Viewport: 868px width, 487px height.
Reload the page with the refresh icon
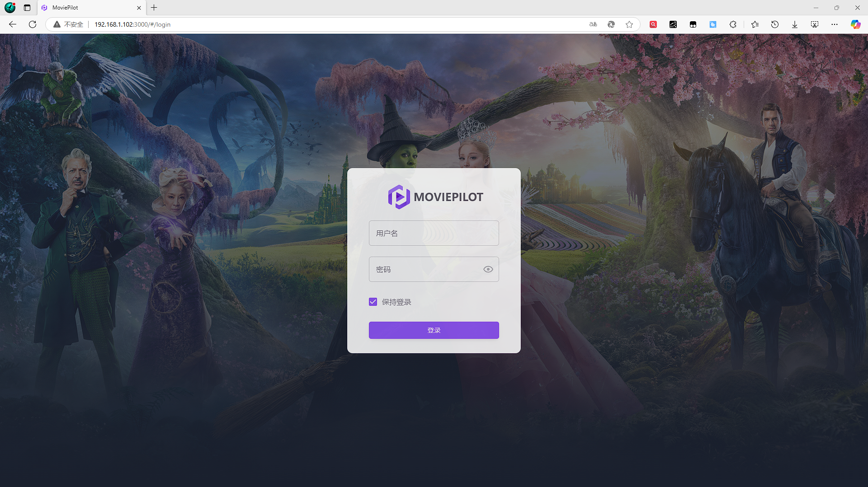pos(33,24)
